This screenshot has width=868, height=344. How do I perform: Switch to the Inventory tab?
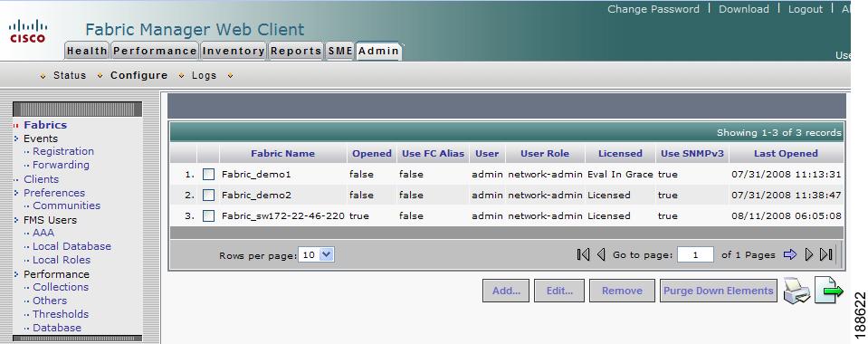234,51
